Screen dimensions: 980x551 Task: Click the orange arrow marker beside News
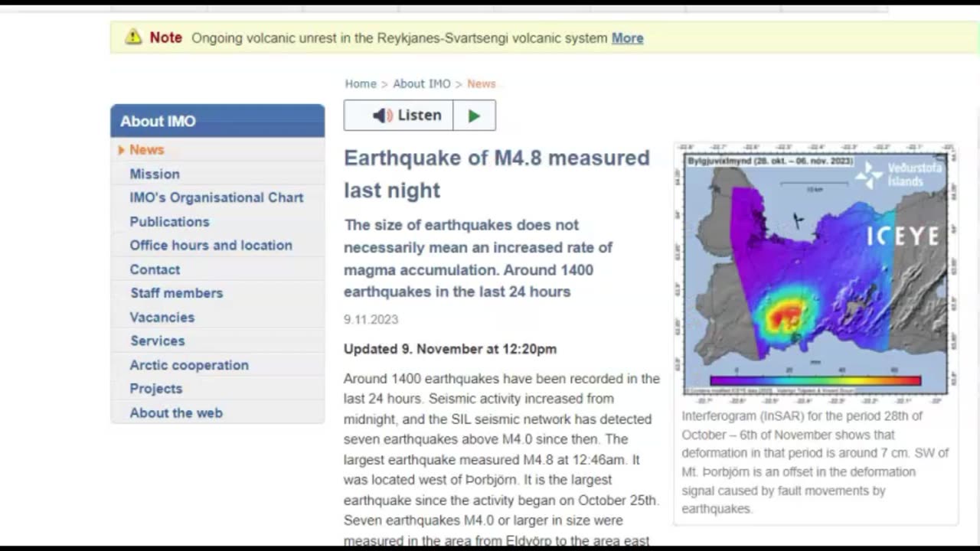tap(121, 150)
